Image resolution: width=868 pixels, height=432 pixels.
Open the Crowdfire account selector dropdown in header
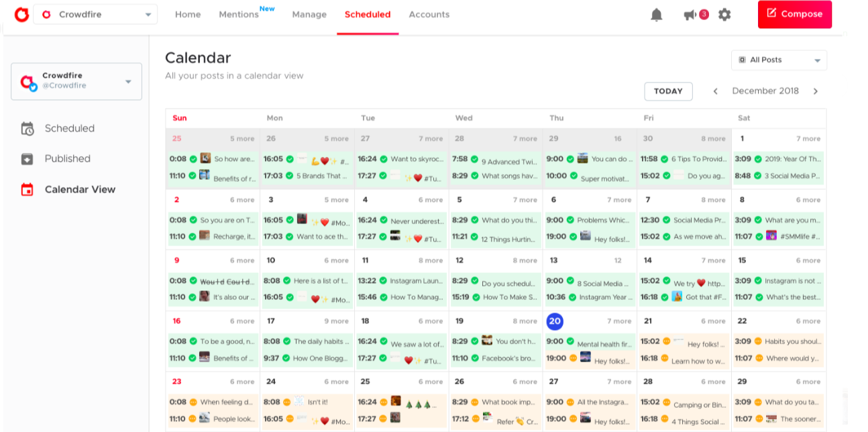coord(95,14)
